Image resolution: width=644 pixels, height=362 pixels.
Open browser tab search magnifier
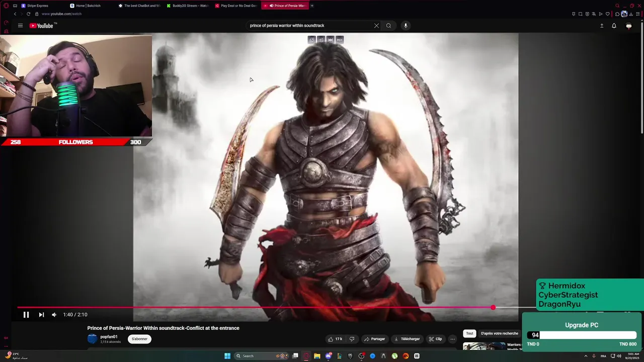pos(617,6)
